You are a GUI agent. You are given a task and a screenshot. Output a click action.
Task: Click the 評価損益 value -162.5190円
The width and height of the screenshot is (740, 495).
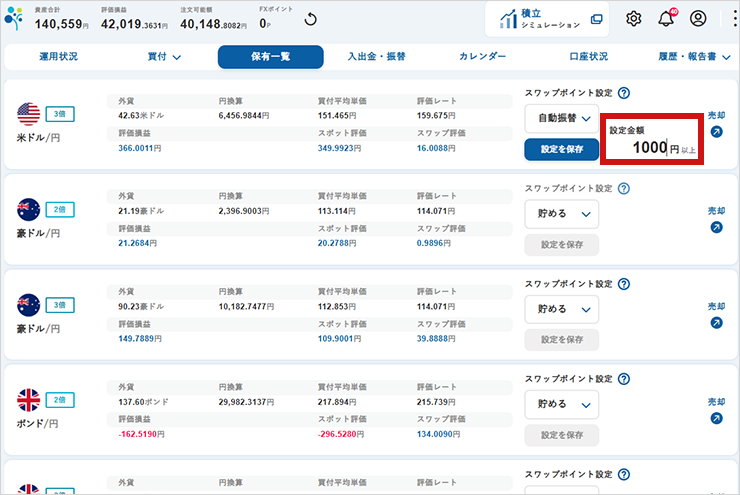pyautogui.click(x=141, y=434)
